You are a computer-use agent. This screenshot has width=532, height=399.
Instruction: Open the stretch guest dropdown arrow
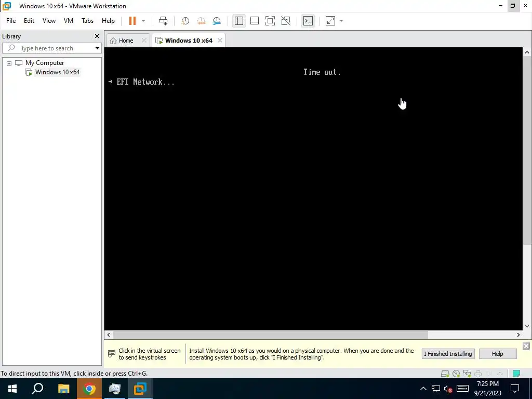[x=341, y=21]
